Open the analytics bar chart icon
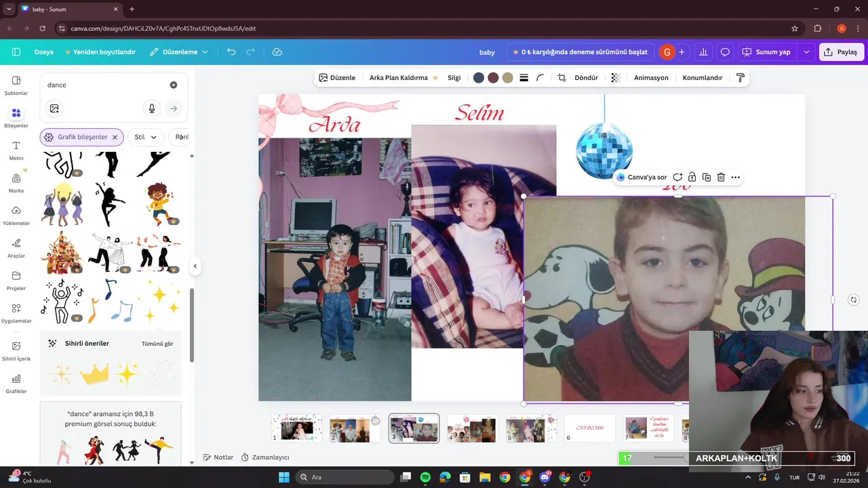Image resolution: width=868 pixels, height=488 pixels. pyautogui.click(x=703, y=52)
